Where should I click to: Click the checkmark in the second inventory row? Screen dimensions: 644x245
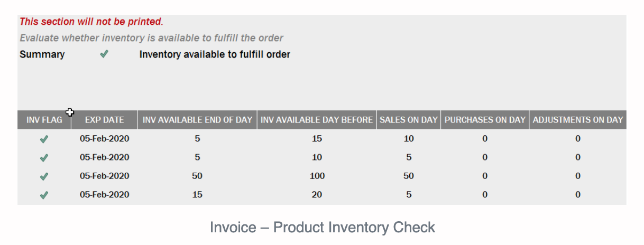(44, 158)
